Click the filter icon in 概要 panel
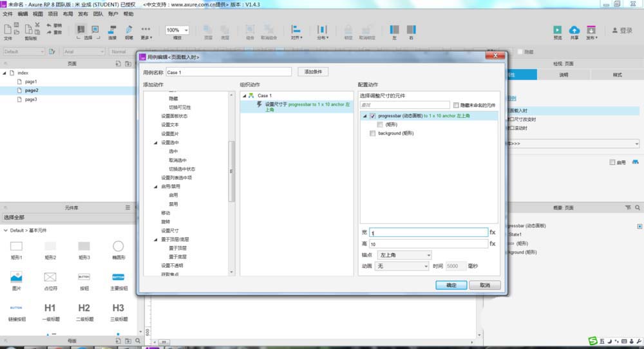 click(628, 208)
